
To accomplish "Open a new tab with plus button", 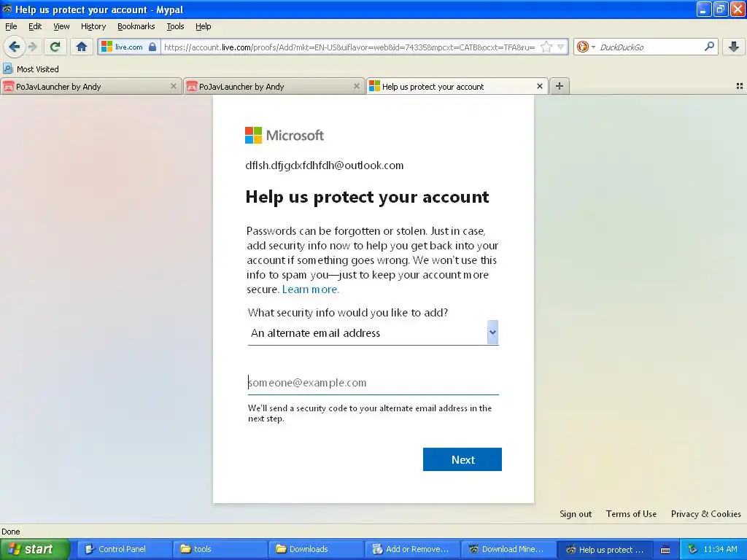I will click(x=560, y=86).
